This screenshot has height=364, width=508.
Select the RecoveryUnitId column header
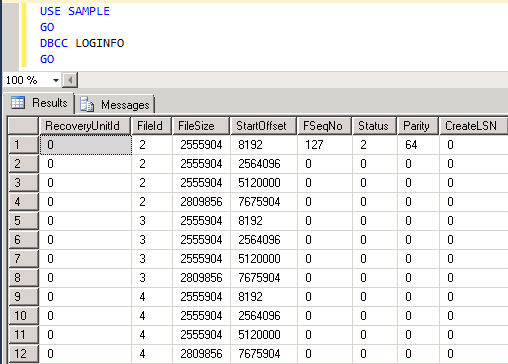[85, 126]
